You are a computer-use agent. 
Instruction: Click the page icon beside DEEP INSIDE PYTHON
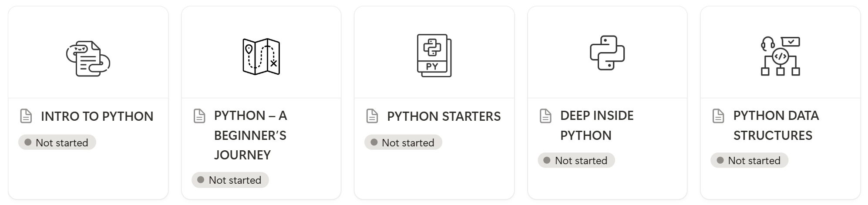coord(545,116)
